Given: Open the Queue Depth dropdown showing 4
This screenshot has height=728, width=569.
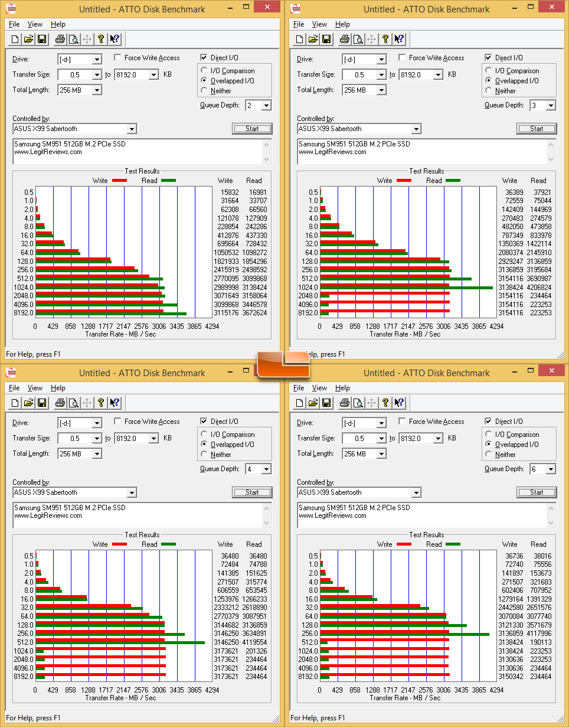Looking at the screenshot, I should (266, 469).
